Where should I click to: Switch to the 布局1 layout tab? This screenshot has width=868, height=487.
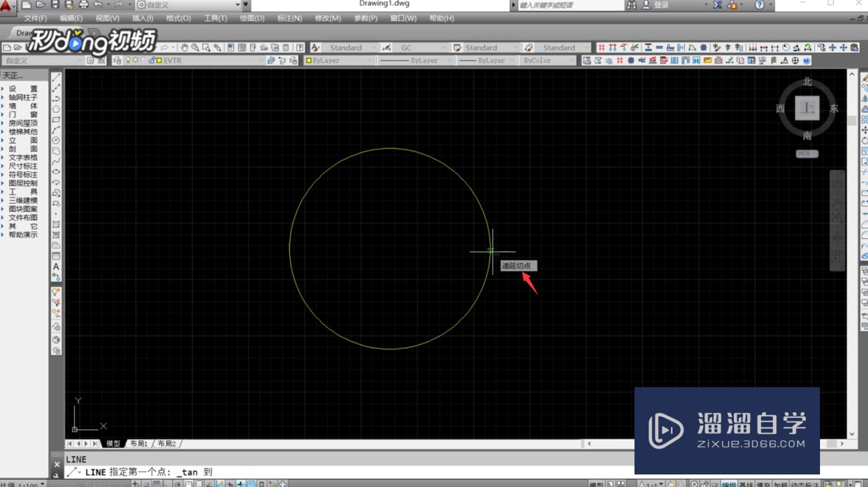click(x=139, y=443)
